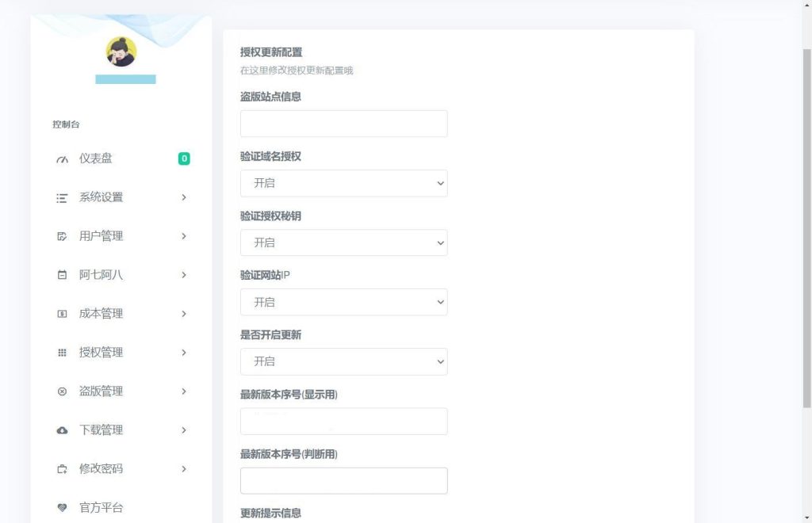
Task: Select the 仪表盘 dashboard gauge icon
Action: coord(63,158)
